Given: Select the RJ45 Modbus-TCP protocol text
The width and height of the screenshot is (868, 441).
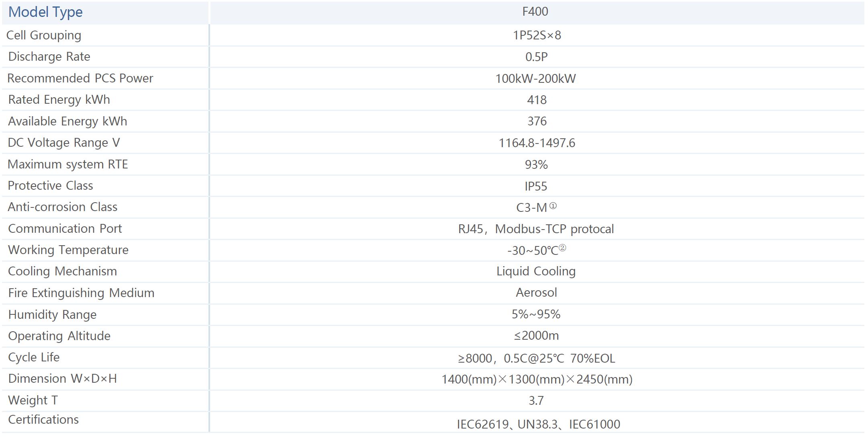Looking at the screenshot, I should point(536,229).
